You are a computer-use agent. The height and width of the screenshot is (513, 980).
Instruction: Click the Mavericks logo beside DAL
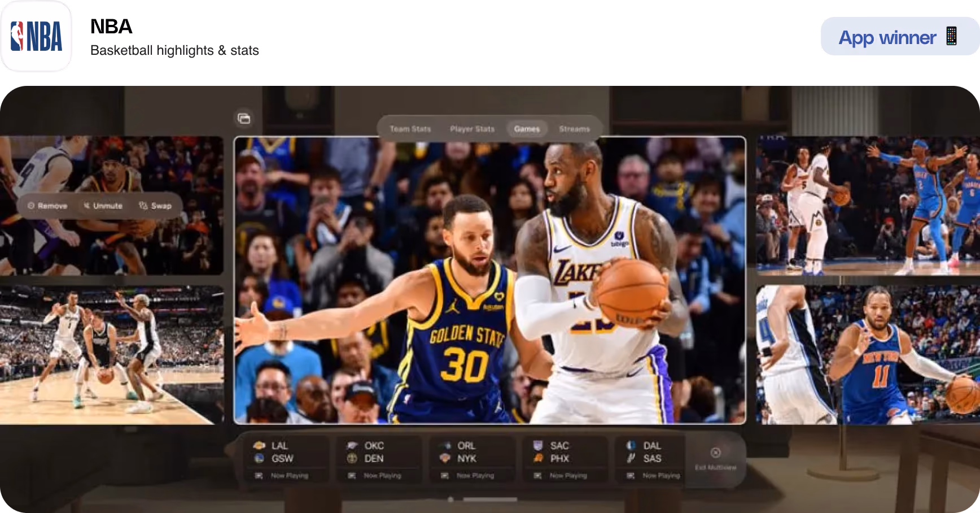click(631, 445)
